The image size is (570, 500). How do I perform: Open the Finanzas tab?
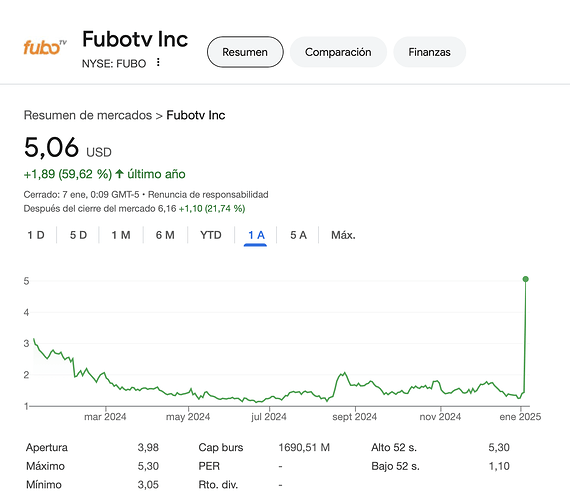pos(429,52)
